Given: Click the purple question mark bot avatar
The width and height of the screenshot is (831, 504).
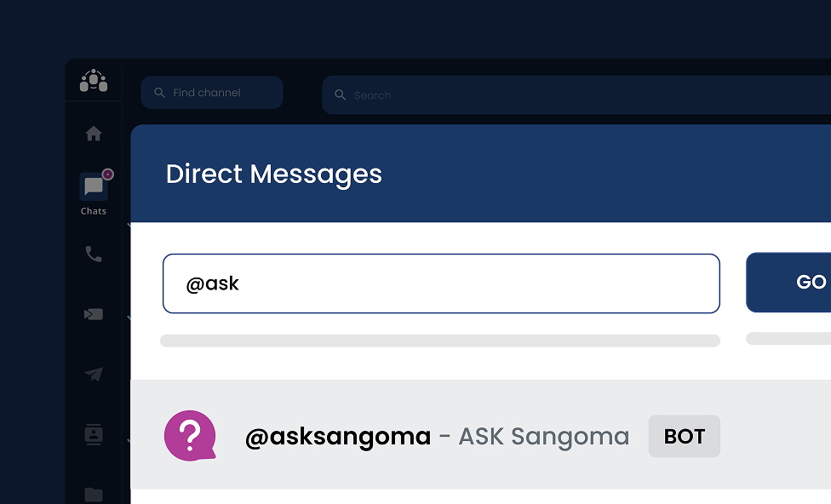Looking at the screenshot, I should (190, 436).
